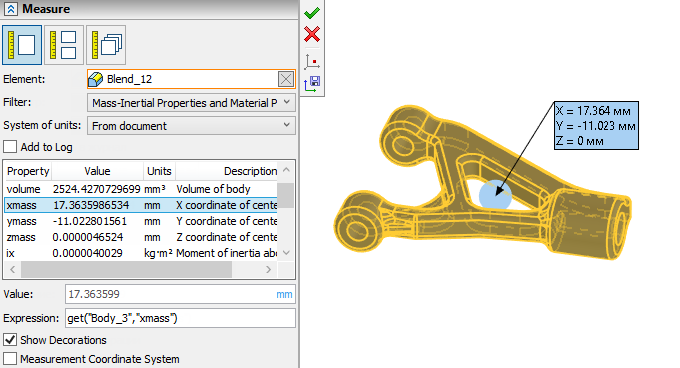
Task: Click the coordinate system point icon
Action: [312, 62]
